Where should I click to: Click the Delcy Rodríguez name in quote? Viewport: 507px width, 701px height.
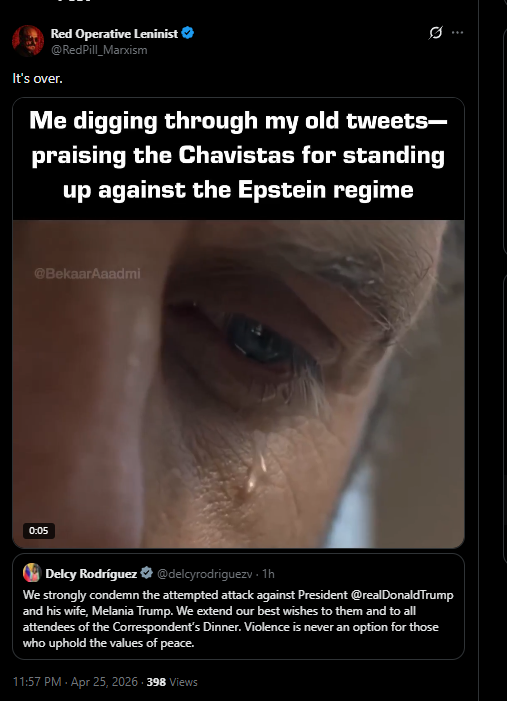[x=91, y=574]
